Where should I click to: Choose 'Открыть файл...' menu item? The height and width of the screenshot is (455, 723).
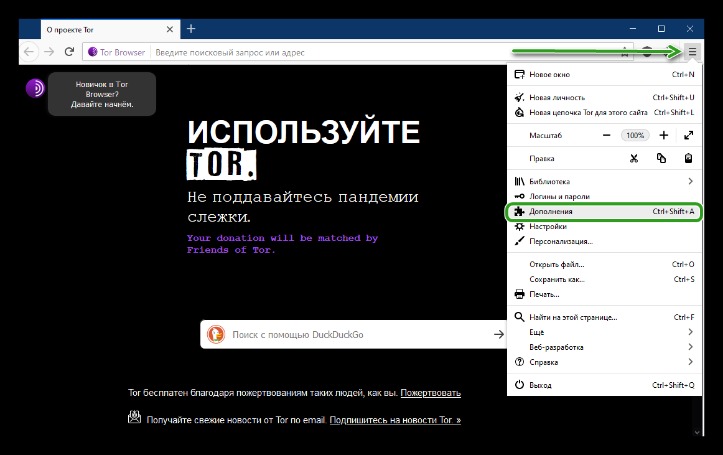[x=604, y=264]
